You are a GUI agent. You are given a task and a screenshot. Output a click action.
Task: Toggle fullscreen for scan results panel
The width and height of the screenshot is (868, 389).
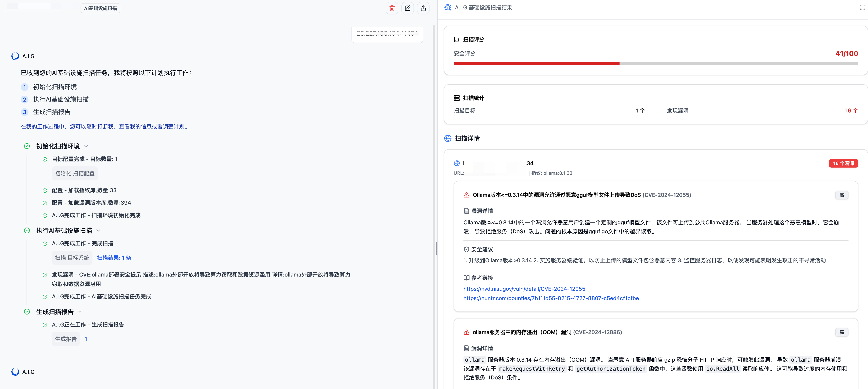(x=862, y=7)
